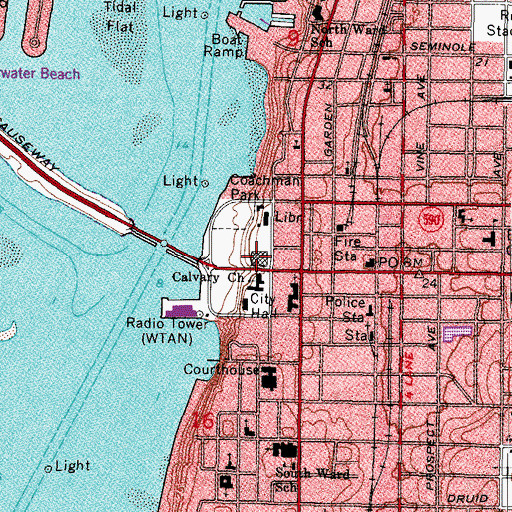Click the Light marker near Coachman Park
Image resolution: width=512 pixels, height=512 pixels.
point(206,183)
